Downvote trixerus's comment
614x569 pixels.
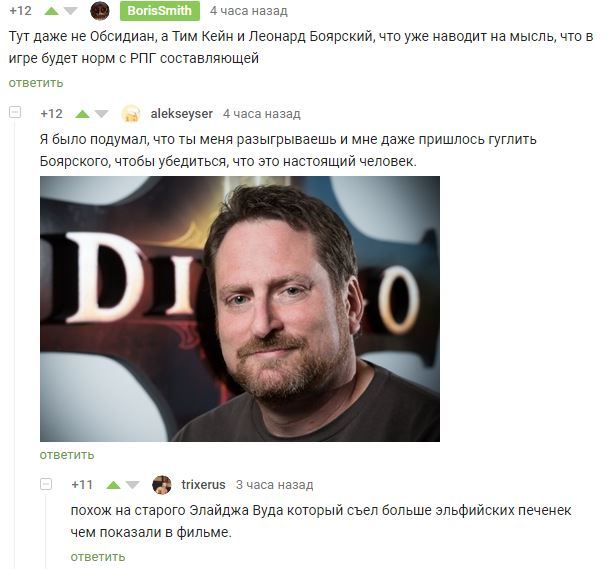click(132, 485)
